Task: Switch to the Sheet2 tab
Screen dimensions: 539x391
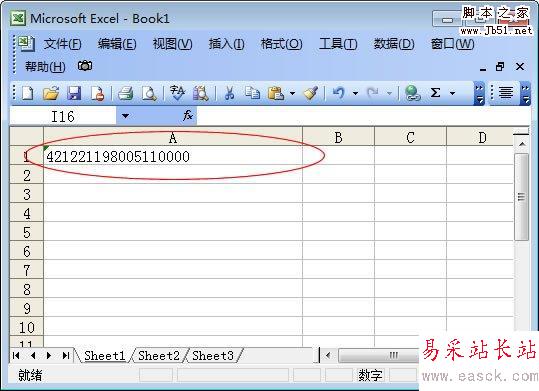Action: (x=159, y=356)
